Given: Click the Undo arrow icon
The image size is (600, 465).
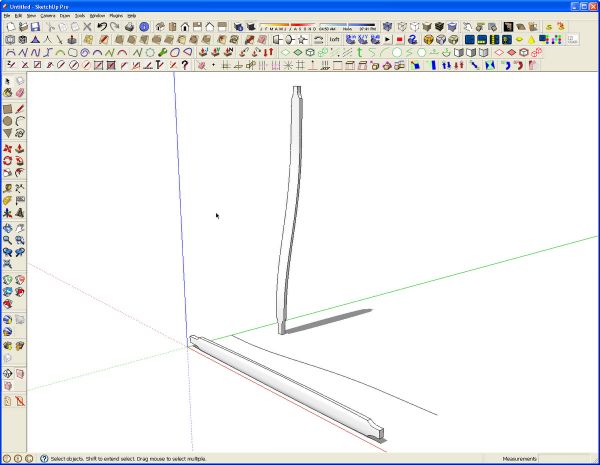Looking at the screenshot, I should [x=102, y=26].
